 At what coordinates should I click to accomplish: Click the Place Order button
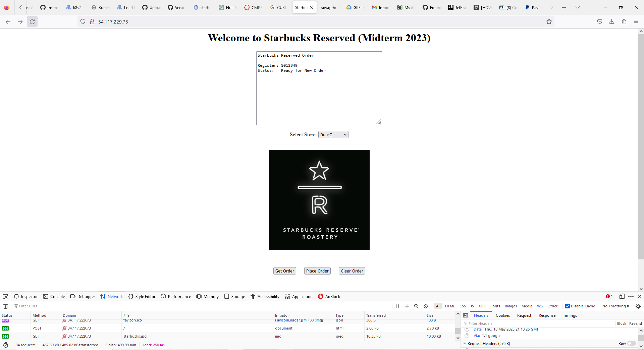tap(317, 271)
